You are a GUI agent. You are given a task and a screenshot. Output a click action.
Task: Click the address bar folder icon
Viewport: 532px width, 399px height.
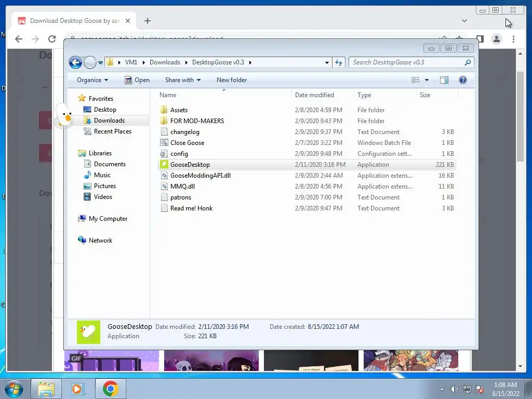click(110, 62)
